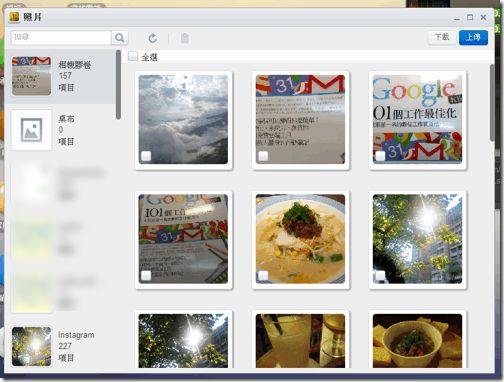The image size is (504, 382).
Task: Check the Google book cover checkbox
Action: tap(380, 156)
